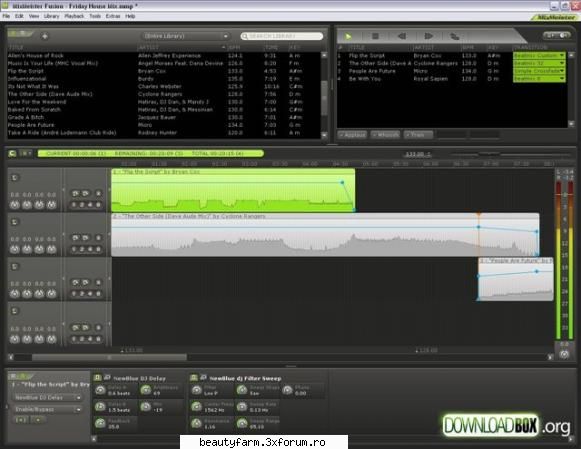Click the Mix knob showing -19
Screen dimensions: 581x449
[x=146, y=407]
